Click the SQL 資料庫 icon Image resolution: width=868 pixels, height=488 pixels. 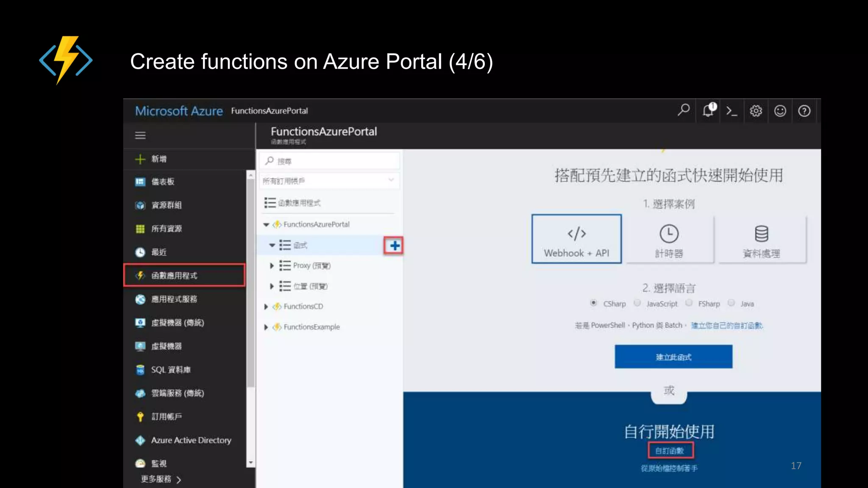(140, 370)
